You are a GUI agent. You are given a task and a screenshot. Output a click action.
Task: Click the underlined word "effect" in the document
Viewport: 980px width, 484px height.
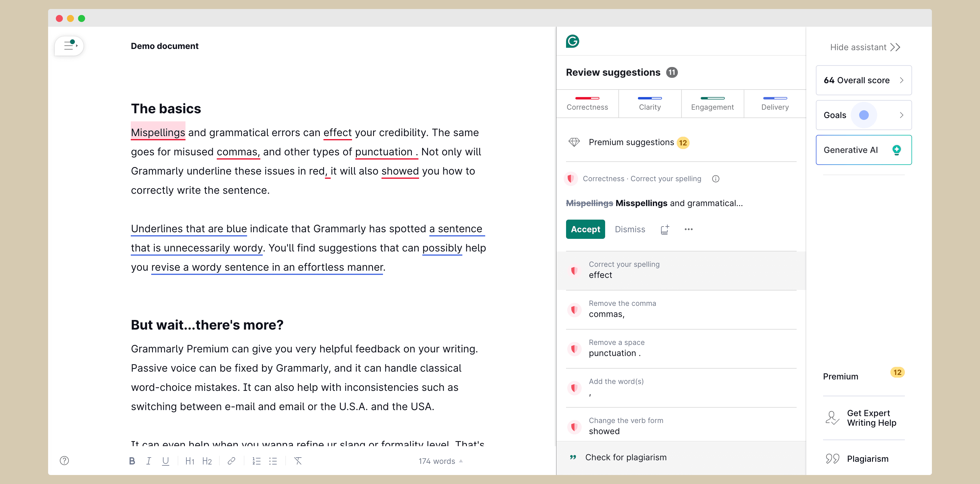click(338, 132)
